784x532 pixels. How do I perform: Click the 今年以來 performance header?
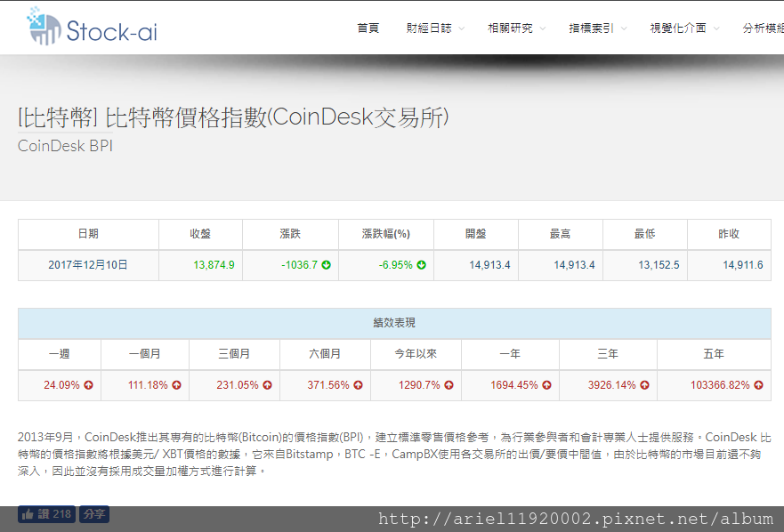pos(416,354)
